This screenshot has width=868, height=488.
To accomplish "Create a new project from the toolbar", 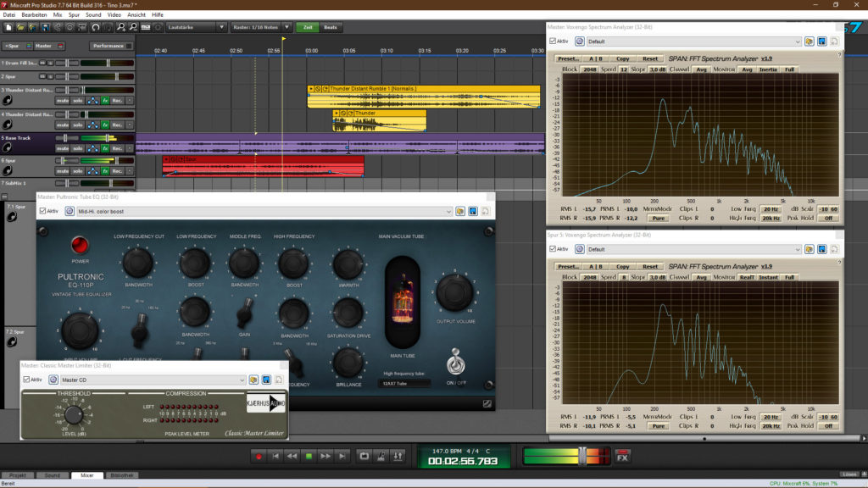I will 8,27.
